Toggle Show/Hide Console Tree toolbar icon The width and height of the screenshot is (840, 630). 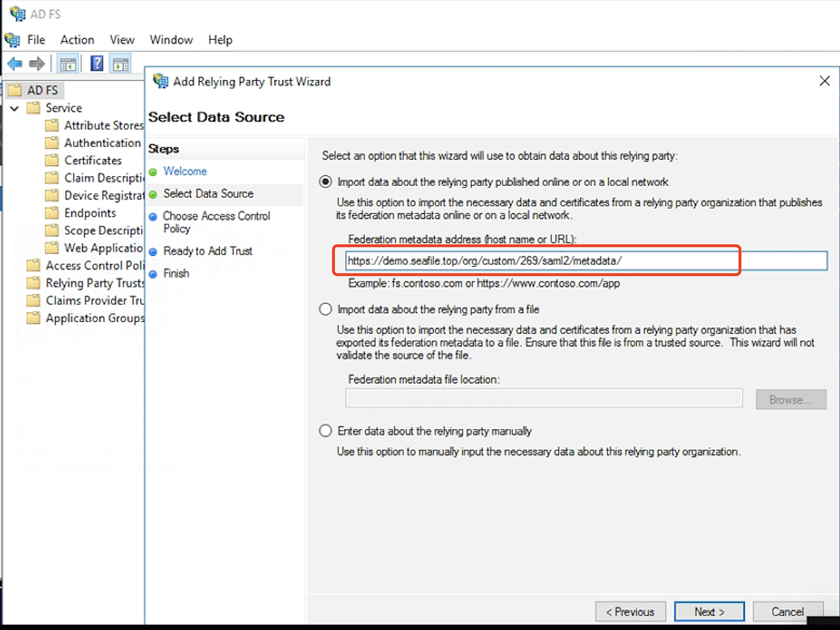click(67, 64)
